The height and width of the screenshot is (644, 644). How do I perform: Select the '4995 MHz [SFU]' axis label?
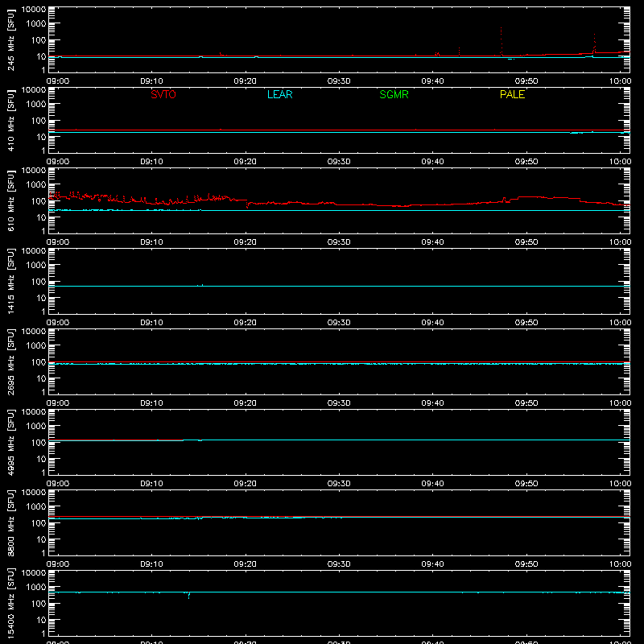coord(10,442)
